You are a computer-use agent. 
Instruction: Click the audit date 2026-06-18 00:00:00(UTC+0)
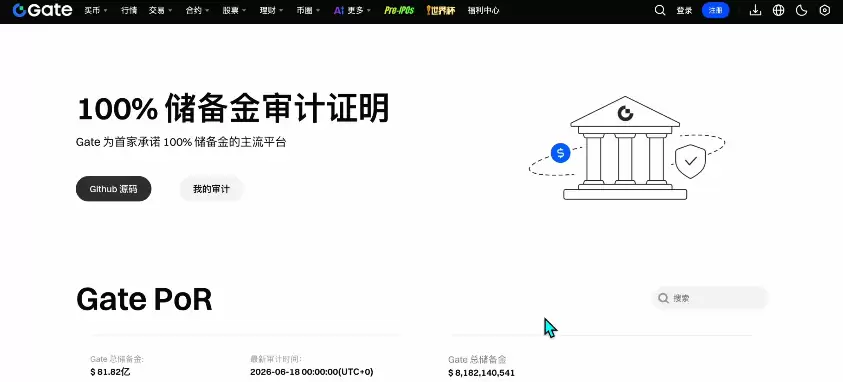coord(312,372)
